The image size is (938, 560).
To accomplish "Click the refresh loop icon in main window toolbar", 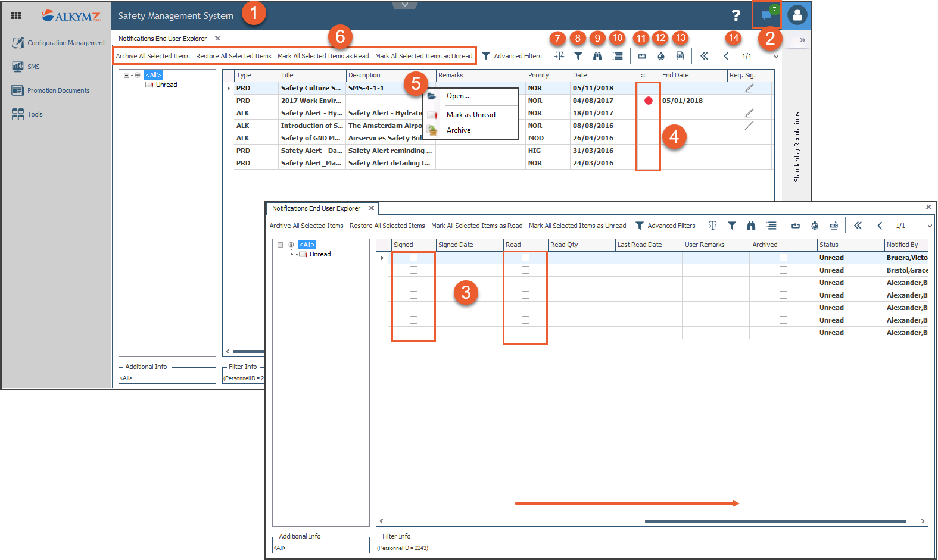I will pyautogui.click(x=642, y=56).
